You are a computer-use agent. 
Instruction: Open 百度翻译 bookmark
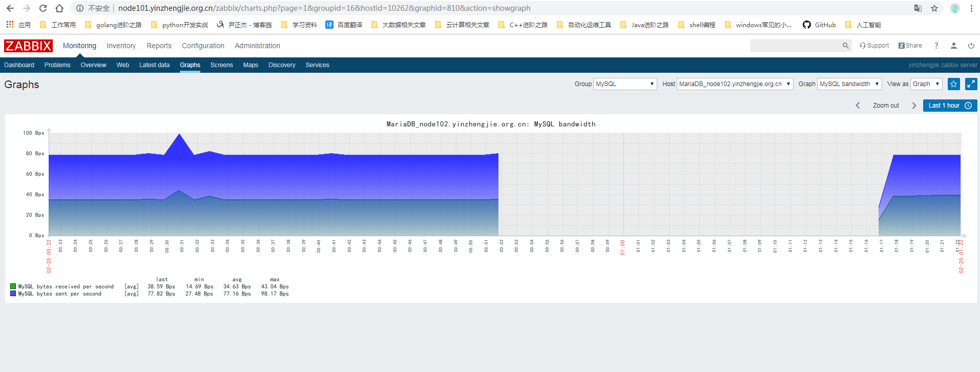click(344, 25)
